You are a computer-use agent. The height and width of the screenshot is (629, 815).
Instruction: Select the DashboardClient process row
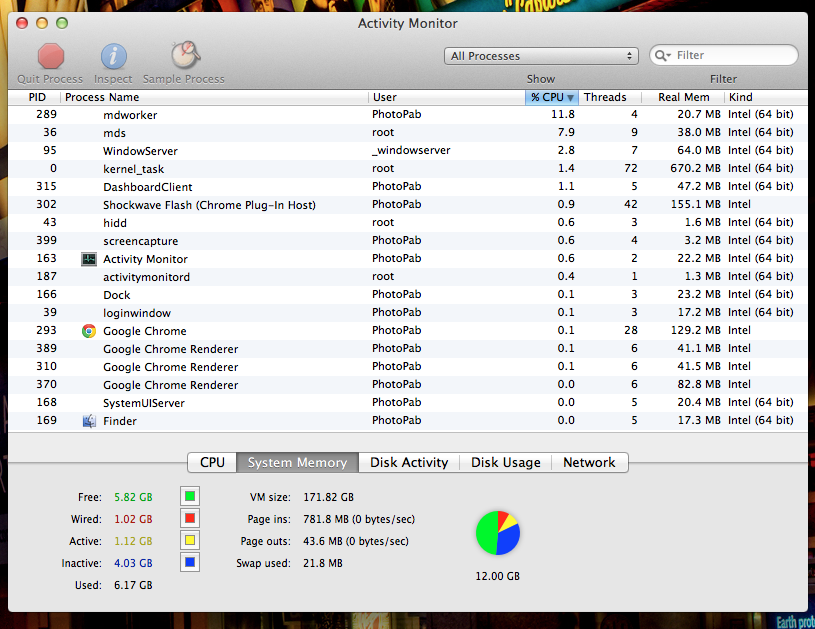tap(408, 187)
